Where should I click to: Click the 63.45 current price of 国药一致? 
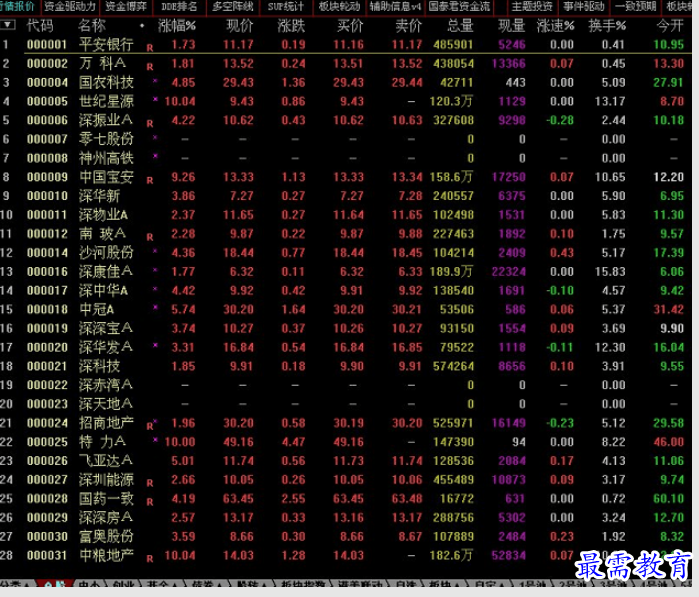[x=238, y=498]
